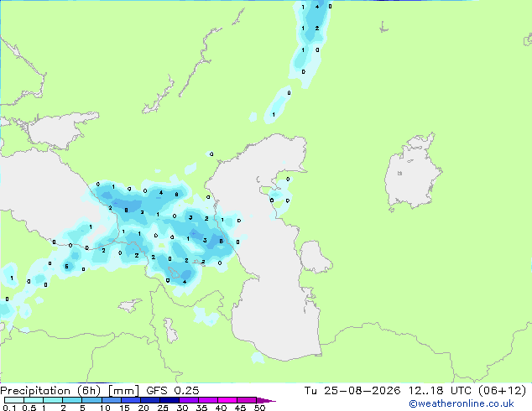Click the "Precipitation" title word
The width and height of the screenshot is (532, 411).
[35, 391]
